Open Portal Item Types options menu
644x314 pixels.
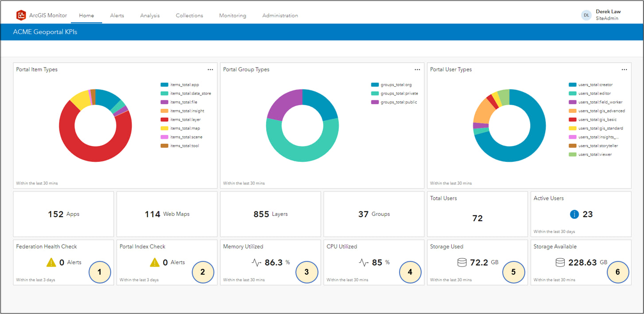(210, 69)
